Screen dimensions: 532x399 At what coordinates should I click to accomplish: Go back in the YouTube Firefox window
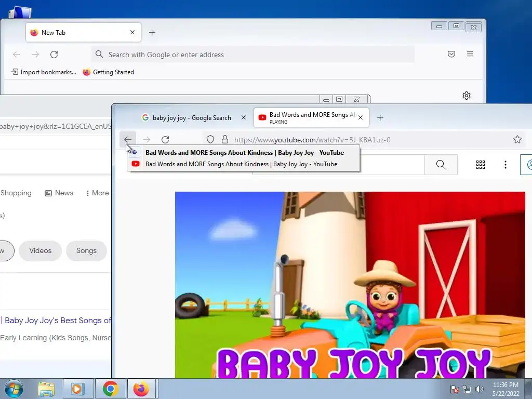coord(128,139)
